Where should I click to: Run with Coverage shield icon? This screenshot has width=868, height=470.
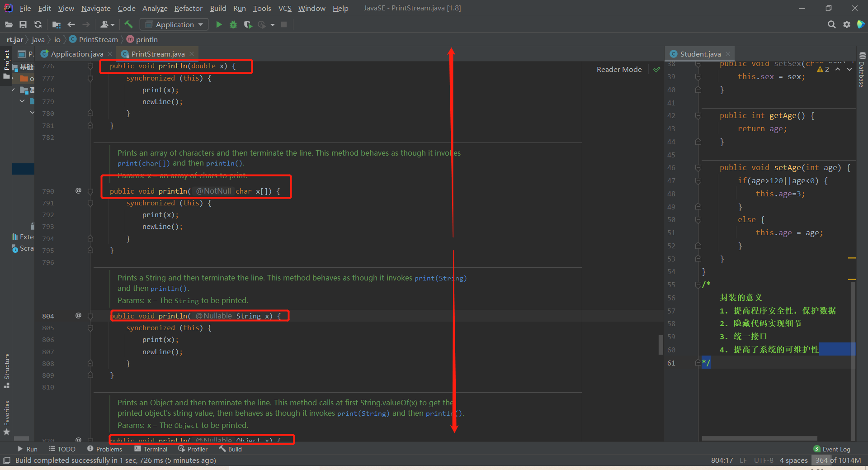248,24
